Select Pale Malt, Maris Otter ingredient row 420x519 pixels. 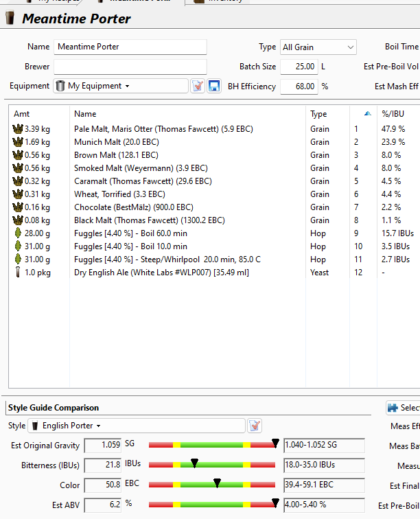214,129
